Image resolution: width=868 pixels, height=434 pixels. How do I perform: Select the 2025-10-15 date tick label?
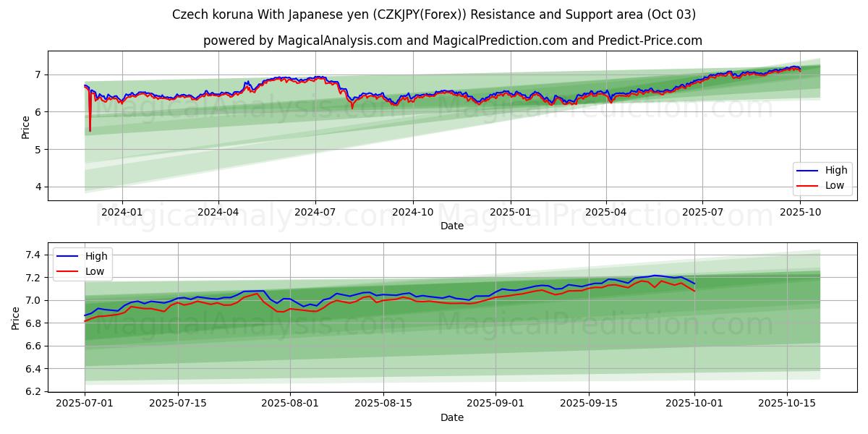coord(786,404)
